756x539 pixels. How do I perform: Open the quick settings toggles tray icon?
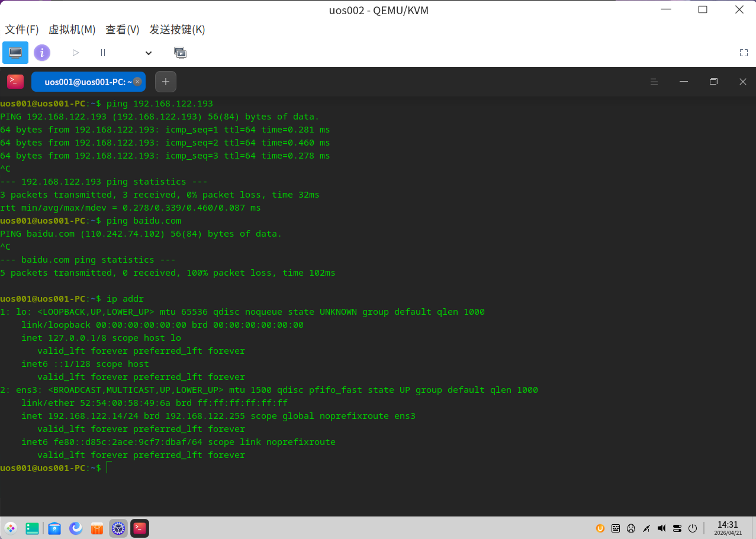(677, 528)
